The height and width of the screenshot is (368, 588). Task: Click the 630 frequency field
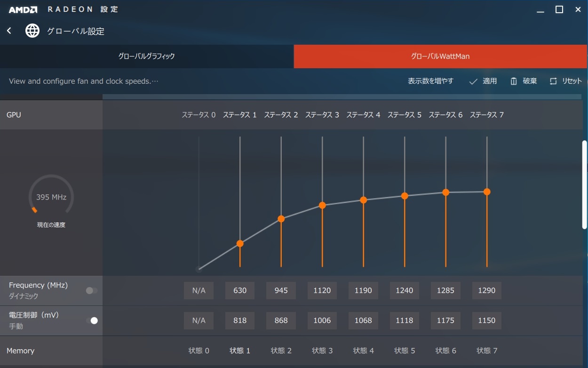pos(240,290)
